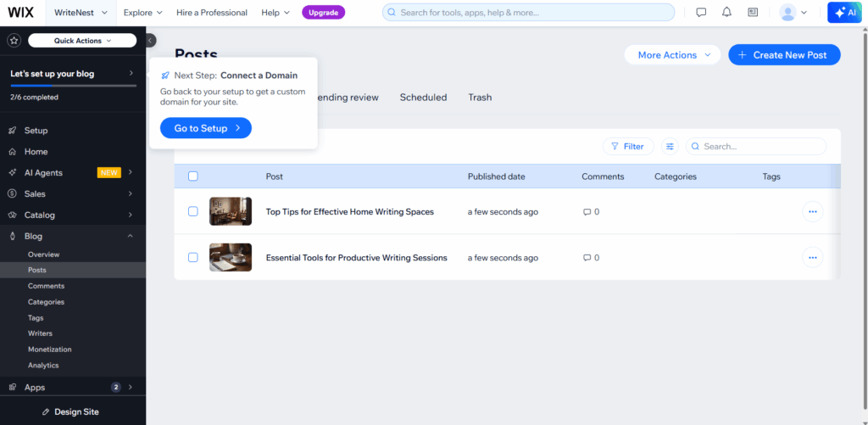
Task: Click the Blog pen nib icon
Action: (x=12, y=236)
